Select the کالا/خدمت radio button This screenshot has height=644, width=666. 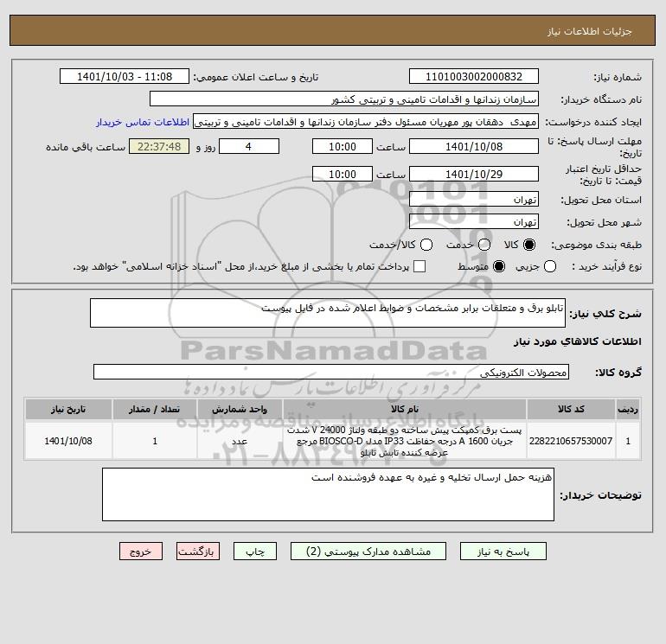(426, 245)
